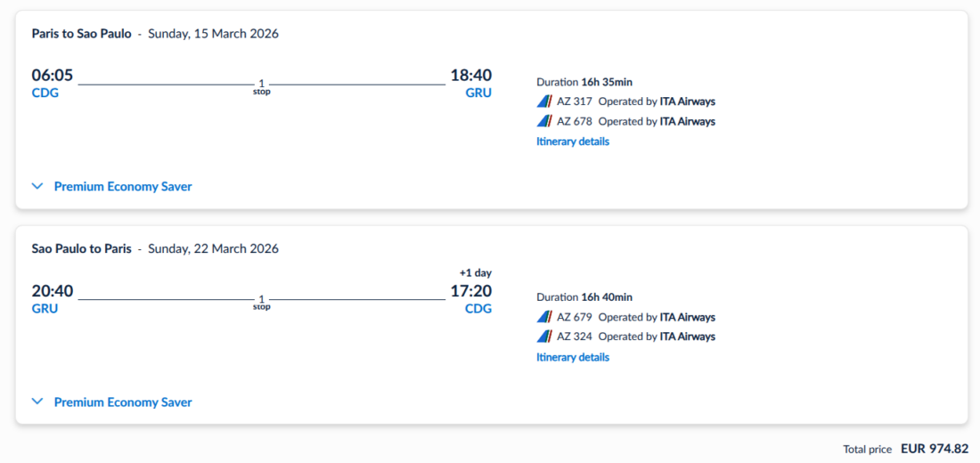
Task: Click the airline logo next to AZ 678
Action: click(x=544, y=121)
